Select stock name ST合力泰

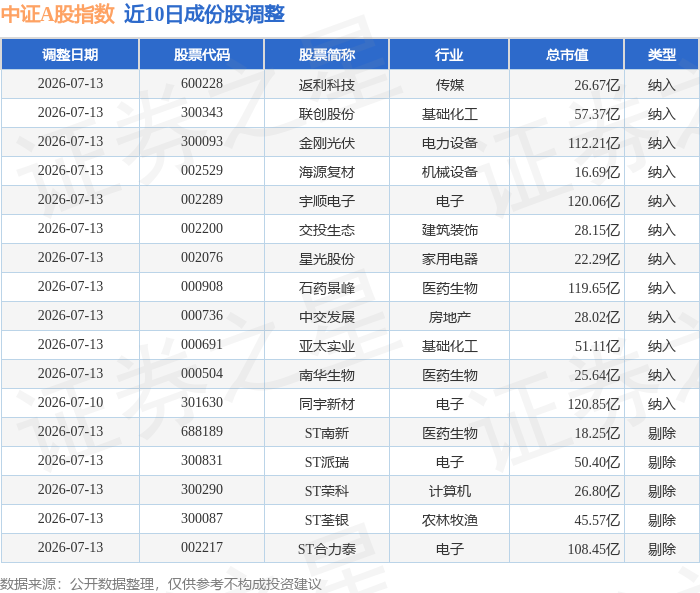[x=327, y=549]
